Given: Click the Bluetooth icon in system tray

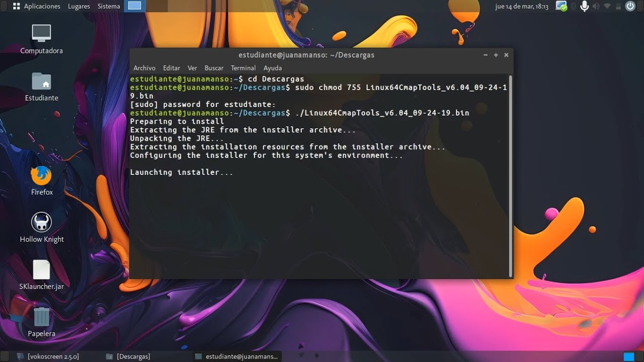Looking at the screenshot, I should pos(573,7).
